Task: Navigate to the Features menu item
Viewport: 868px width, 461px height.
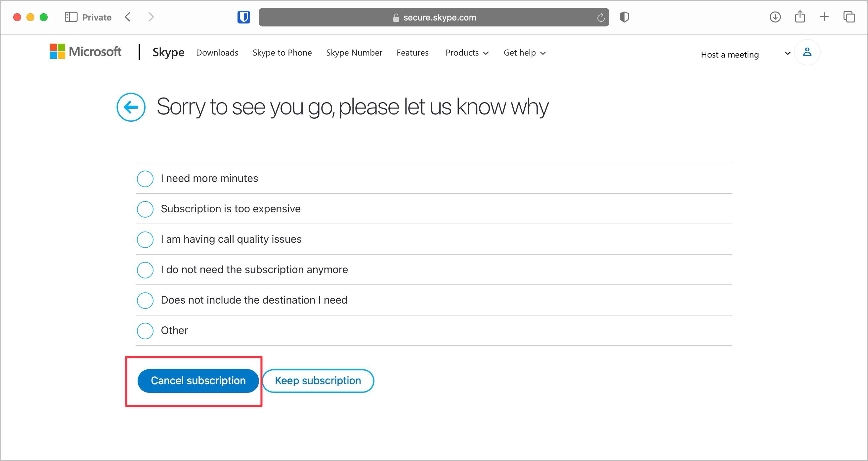Action: click(412, 53)
